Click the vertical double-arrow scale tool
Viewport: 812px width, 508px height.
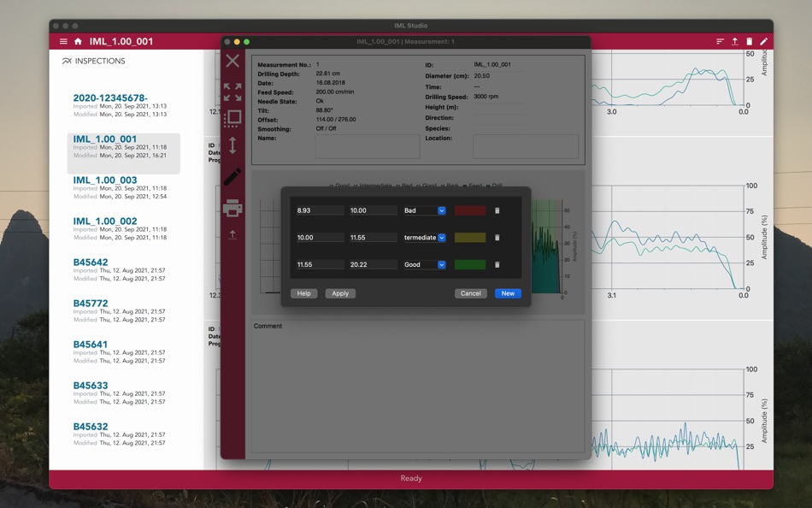(232, 145)
